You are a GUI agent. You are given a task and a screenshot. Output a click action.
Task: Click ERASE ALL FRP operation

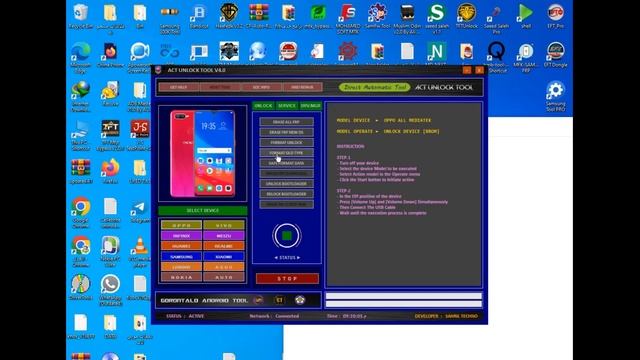click(287, 122)
